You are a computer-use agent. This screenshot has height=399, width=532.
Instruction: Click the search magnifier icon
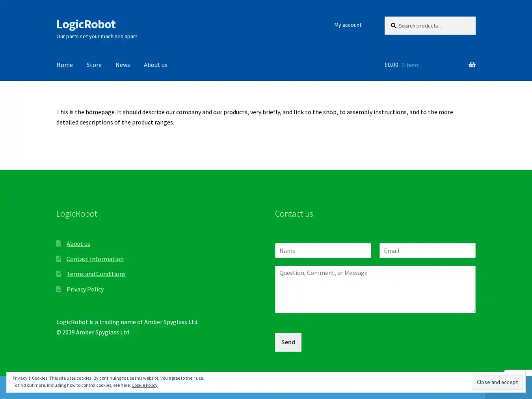pos(393,26)
